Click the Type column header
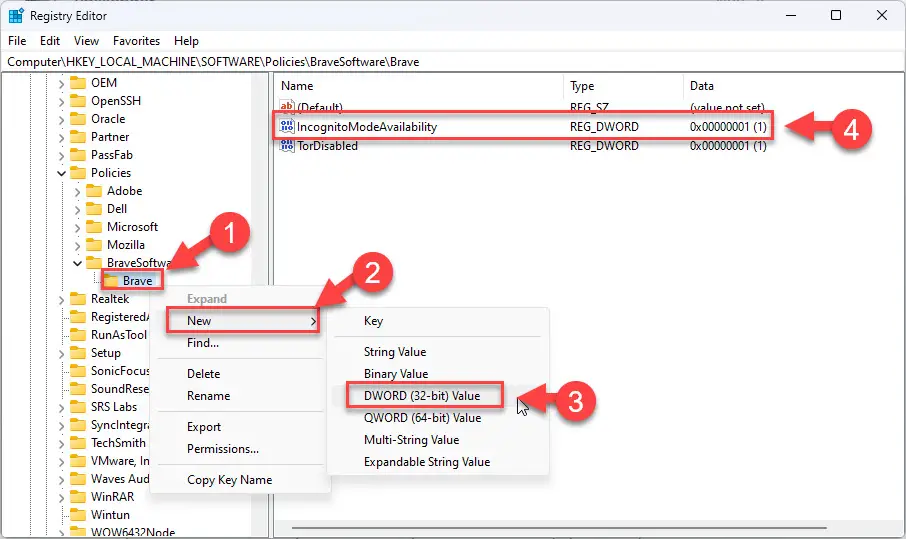This screenshot has height=539, width=906. (x=623, y=86)
